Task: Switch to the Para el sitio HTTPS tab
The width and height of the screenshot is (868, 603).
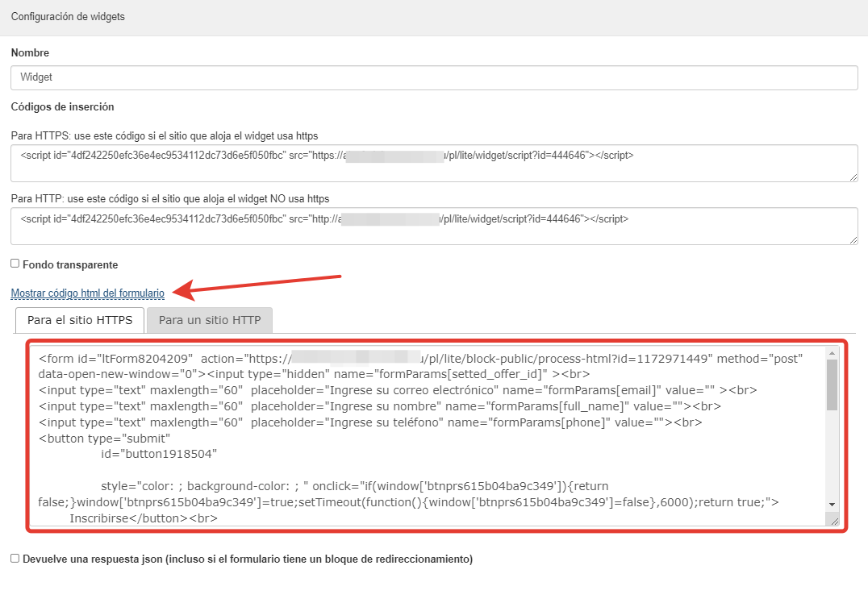Action: 80,320
